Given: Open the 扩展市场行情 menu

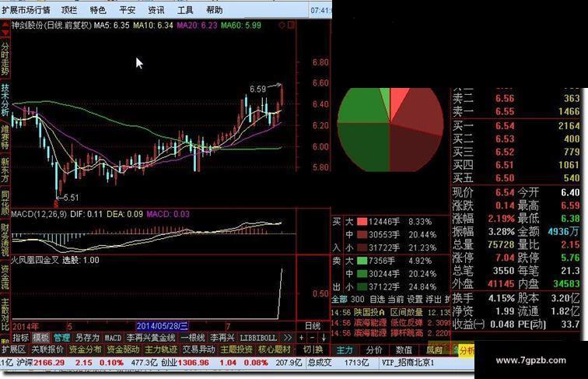Looking at the screenshot, I should [26, 10].
